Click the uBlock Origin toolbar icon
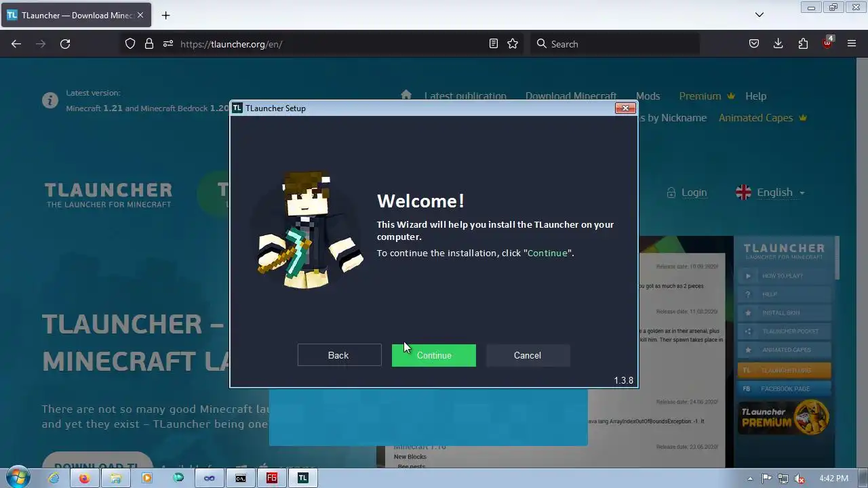868x488 pixels. point(827,43)
